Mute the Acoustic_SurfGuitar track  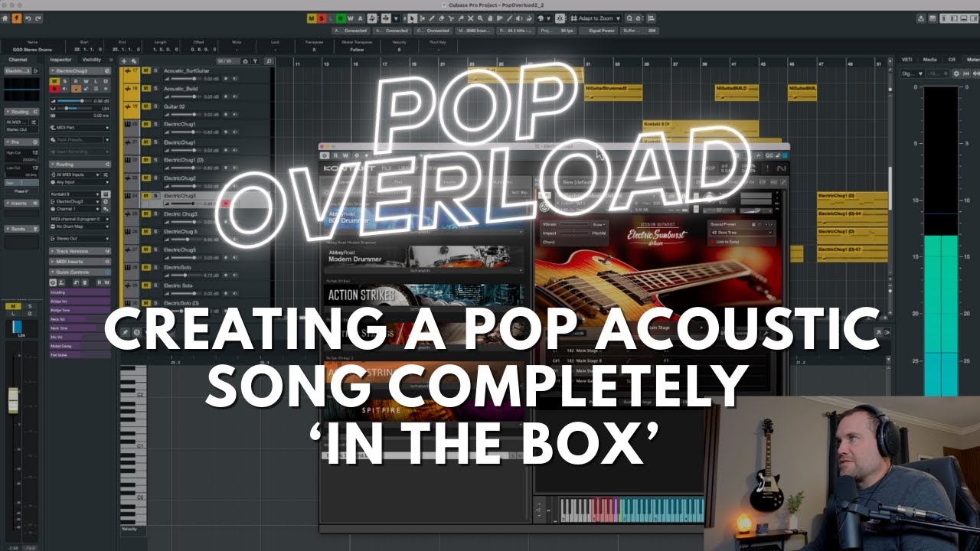[146, 70]
